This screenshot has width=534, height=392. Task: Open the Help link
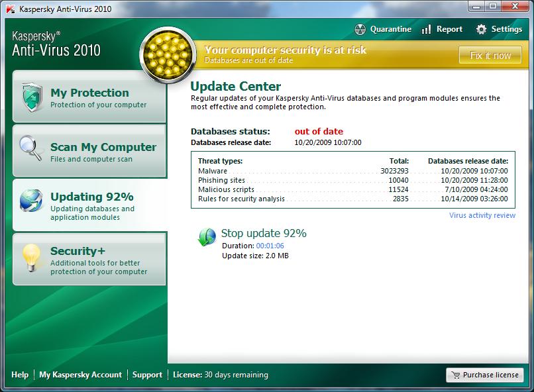click(x=20, y=375)
